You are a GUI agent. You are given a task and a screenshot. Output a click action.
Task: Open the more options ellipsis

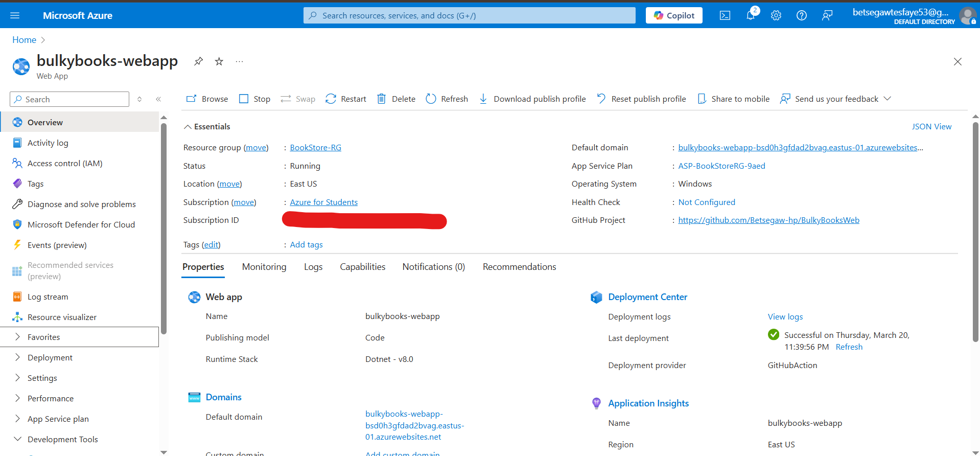[239, 61]
